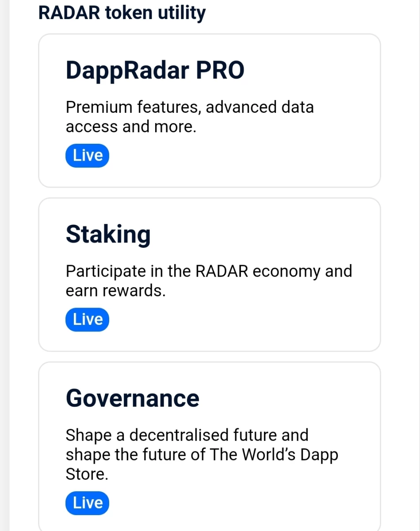Click the RADAR token utility heading
The width and height of the screenshot is (420, 531).
tap(122, 14)
